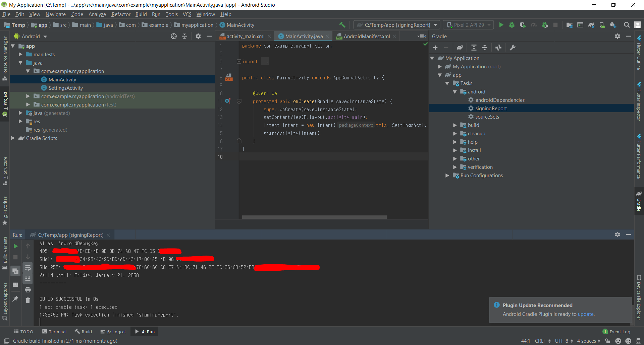Click Sync Project with Gradle Files icon
Image resolution: width=644 pixels, height=345 pixels.
pos(591,25)
